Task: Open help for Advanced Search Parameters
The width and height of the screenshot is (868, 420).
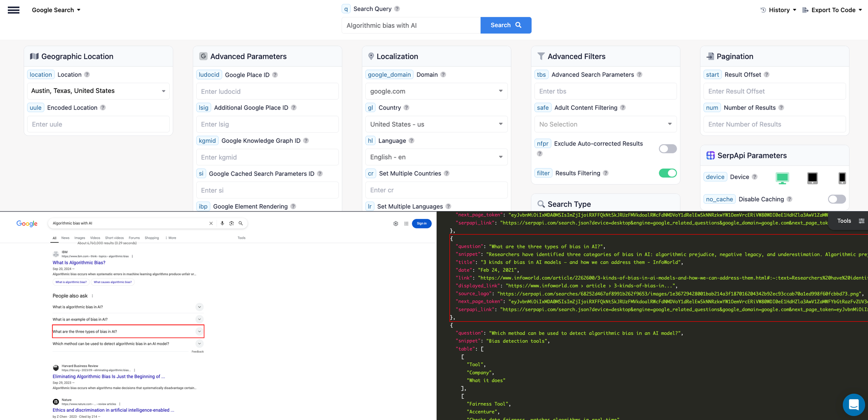Action: (x=640, y=75)
